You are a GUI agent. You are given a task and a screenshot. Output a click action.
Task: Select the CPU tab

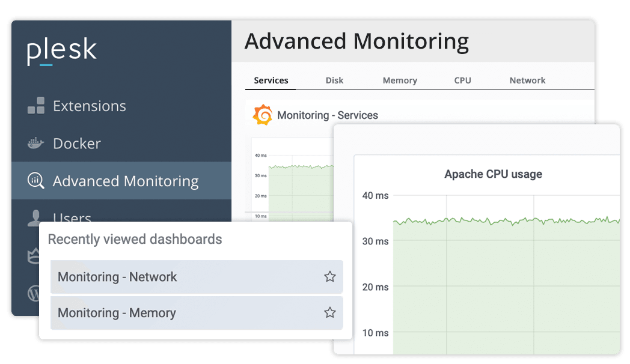tap(462, 80)
